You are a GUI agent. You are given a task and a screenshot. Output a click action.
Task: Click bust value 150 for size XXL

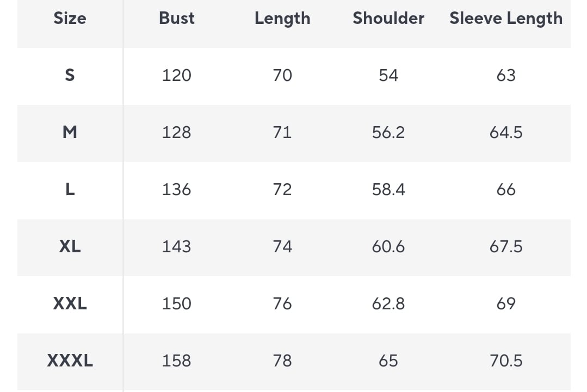[x=177, y=303]
